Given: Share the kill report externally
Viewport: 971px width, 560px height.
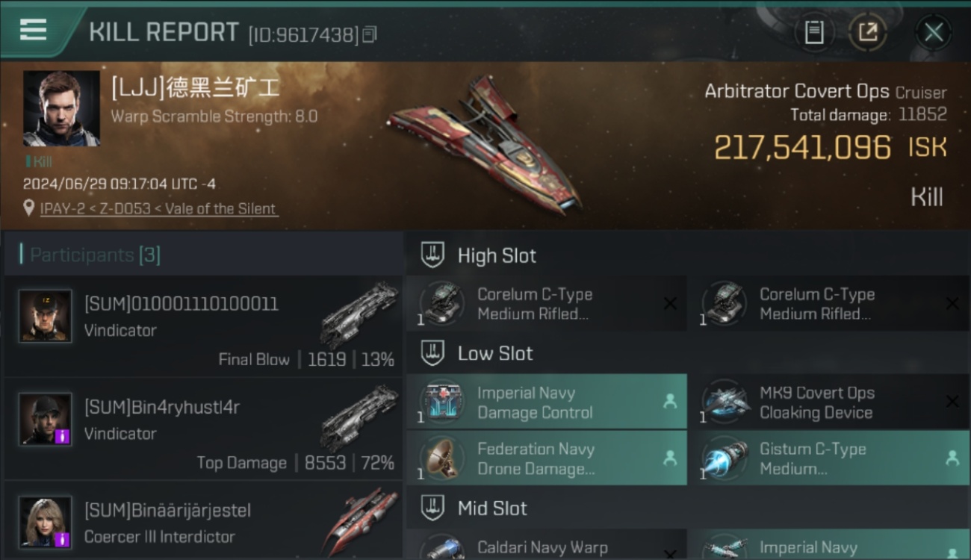Looking at the screenshot, I should [x=868, y=32].
